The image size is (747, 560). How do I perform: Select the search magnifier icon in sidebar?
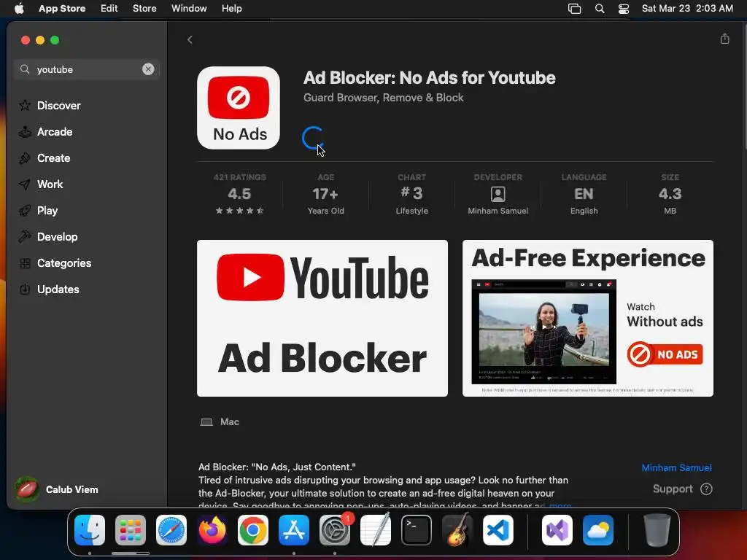point(25,69)
